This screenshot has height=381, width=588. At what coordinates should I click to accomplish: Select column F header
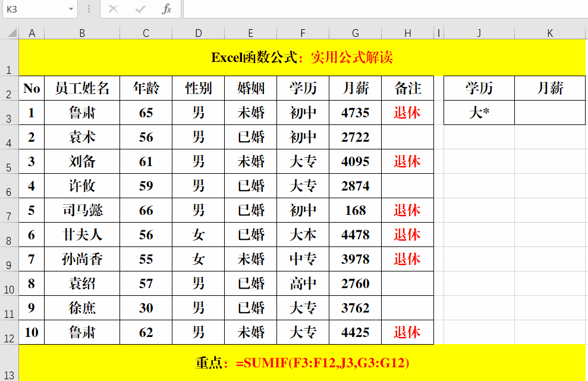(x=303, y=33)
